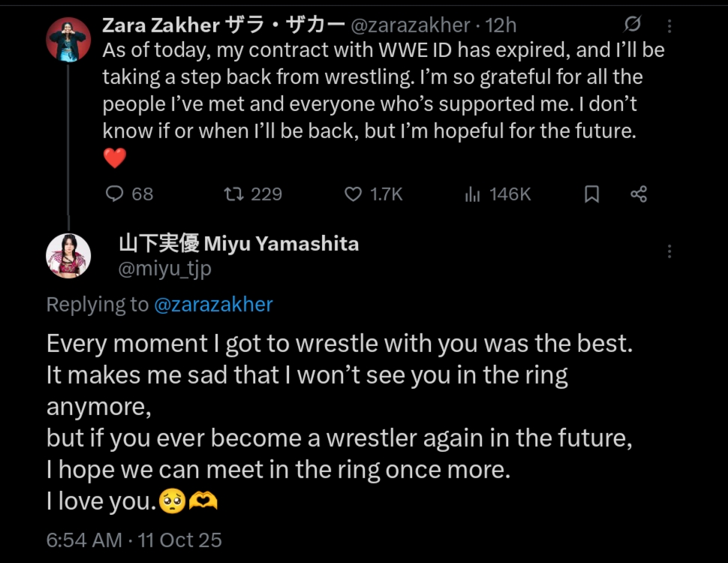This screenshot has width=728, height=563.
Task: Repost Zara Zakher's tweet with 229 reposts
Action: (234, 194)
